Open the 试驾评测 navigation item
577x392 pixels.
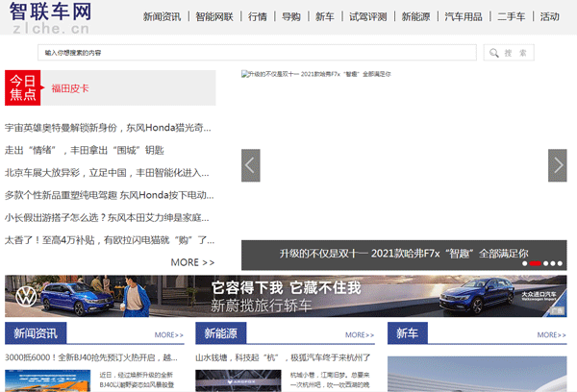click(x=368, y=16)
